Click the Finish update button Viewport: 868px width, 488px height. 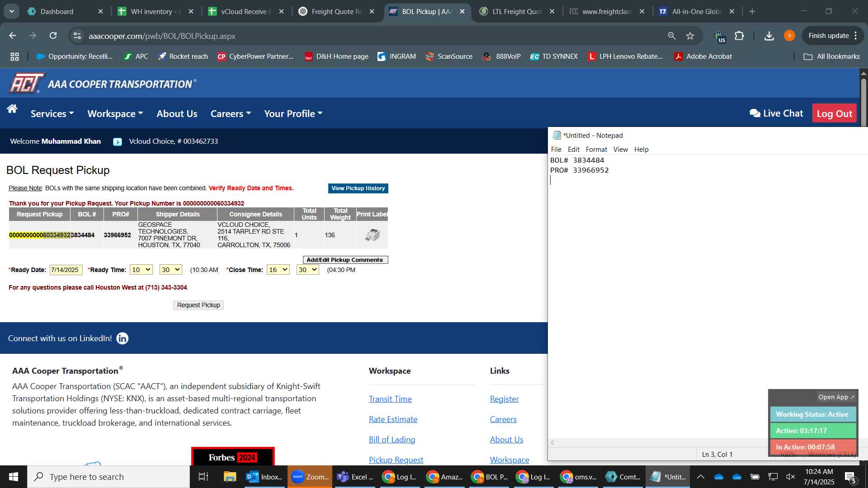tap(833, 36)
